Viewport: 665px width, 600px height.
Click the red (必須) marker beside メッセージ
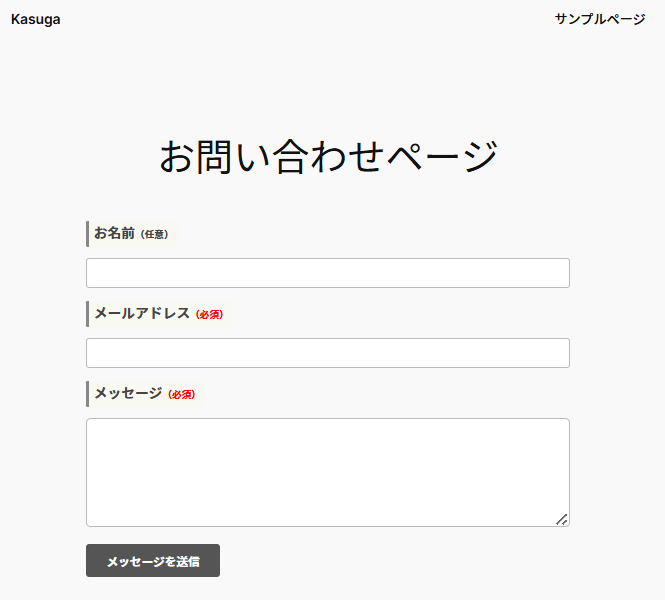pyautogui.click(x=181, y=395)
